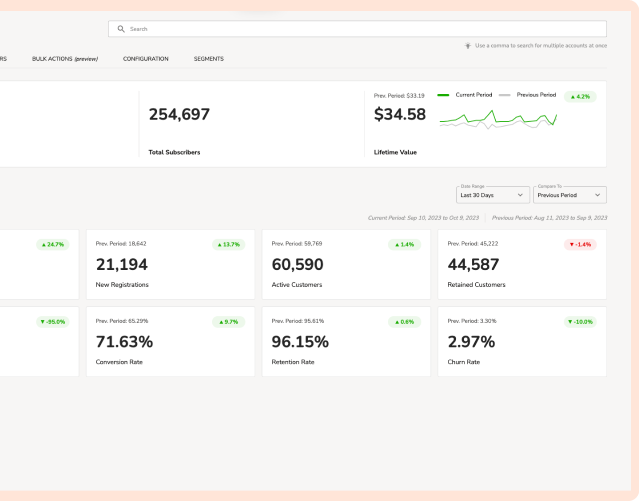
Task: Click the search magnifier icon
Action: pos(121,29)
